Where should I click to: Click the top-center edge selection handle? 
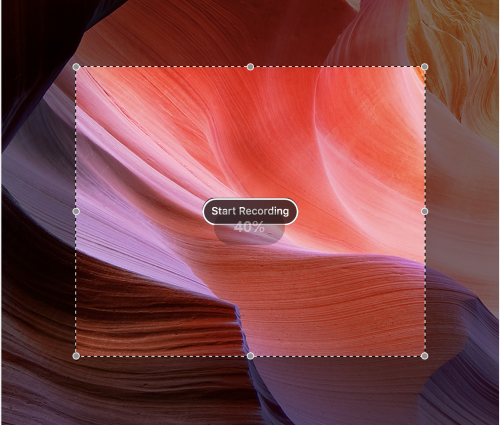coord(250,67)
